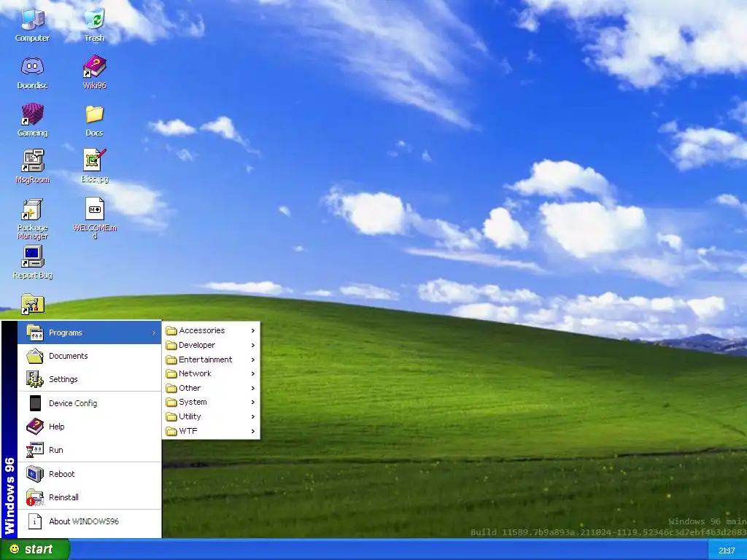Select desktop icon partly hidden above Start menu

click(32, 305)
